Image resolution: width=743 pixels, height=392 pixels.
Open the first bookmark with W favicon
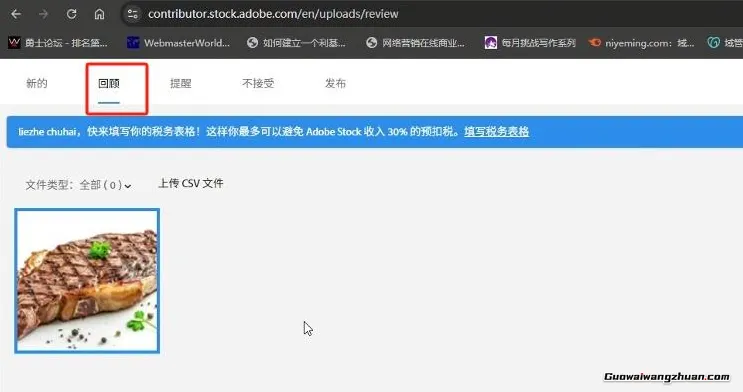(58, 43)
